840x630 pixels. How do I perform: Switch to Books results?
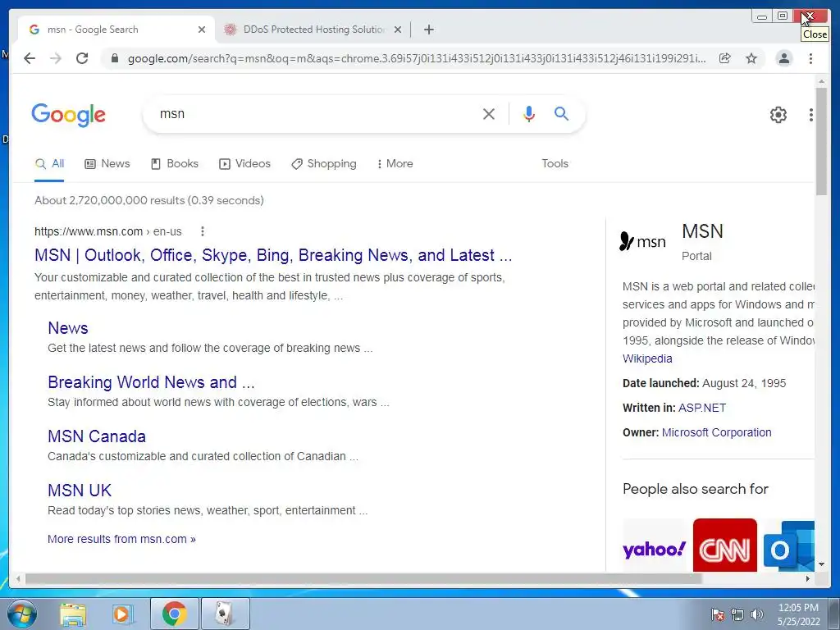[x=175, y=164]
